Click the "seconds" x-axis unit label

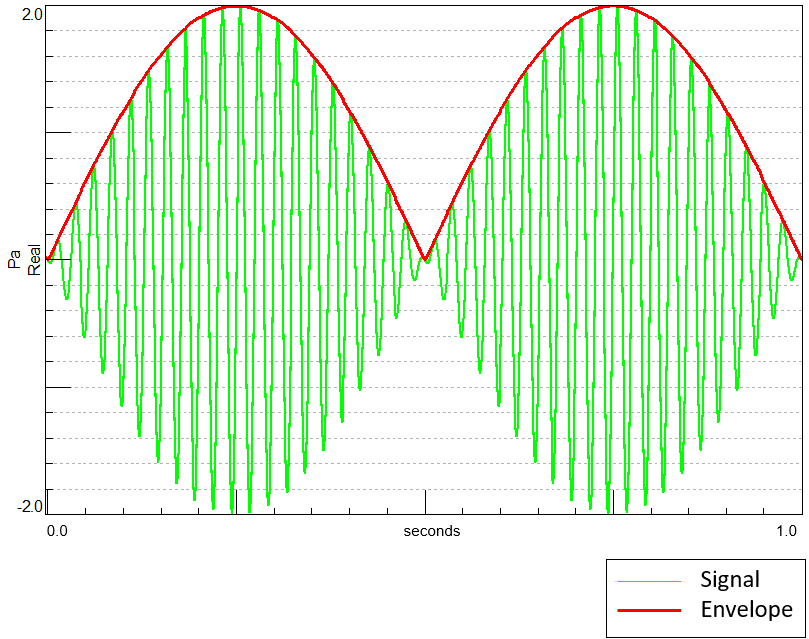point(432,531)
